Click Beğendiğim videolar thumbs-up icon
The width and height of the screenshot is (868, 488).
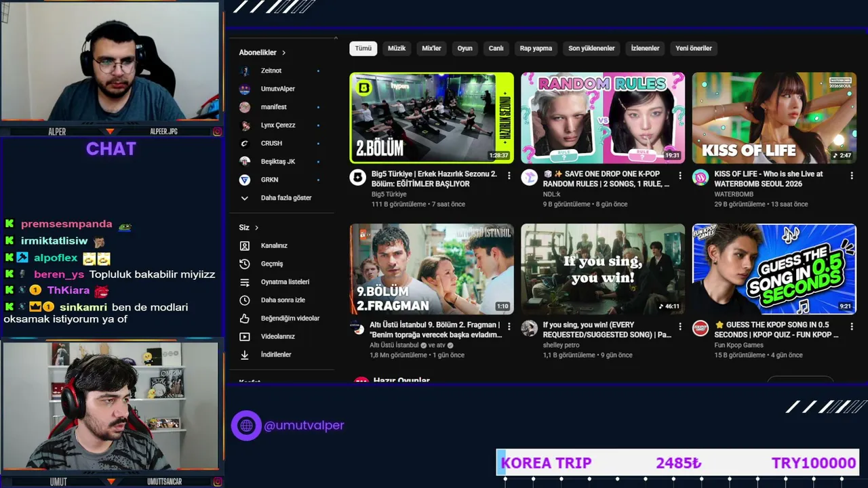point(245,319)
